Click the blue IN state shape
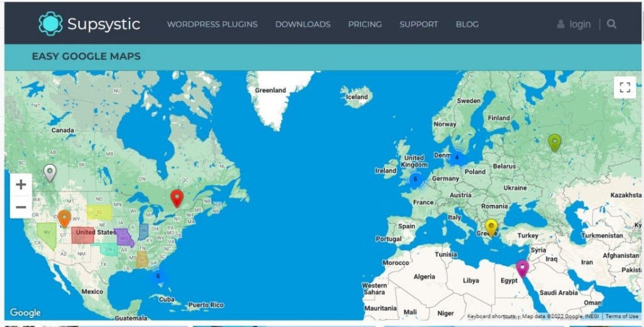Image resolution: width=644 pixels, height=327 pixels. click(143, 232)
